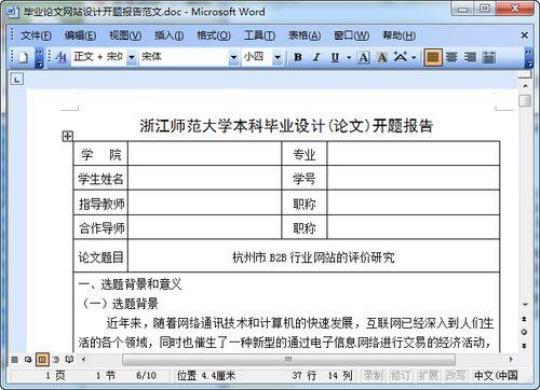Toggle 改写 overtype mode in status bar
The width and height of the screenshot is (540, 390).
456,376
